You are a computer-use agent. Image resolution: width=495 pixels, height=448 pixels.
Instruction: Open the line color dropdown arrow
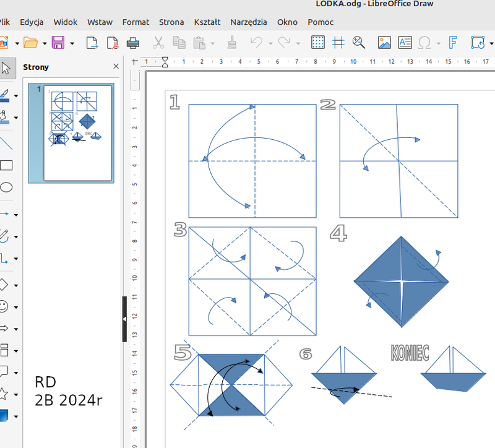[16, 96]
